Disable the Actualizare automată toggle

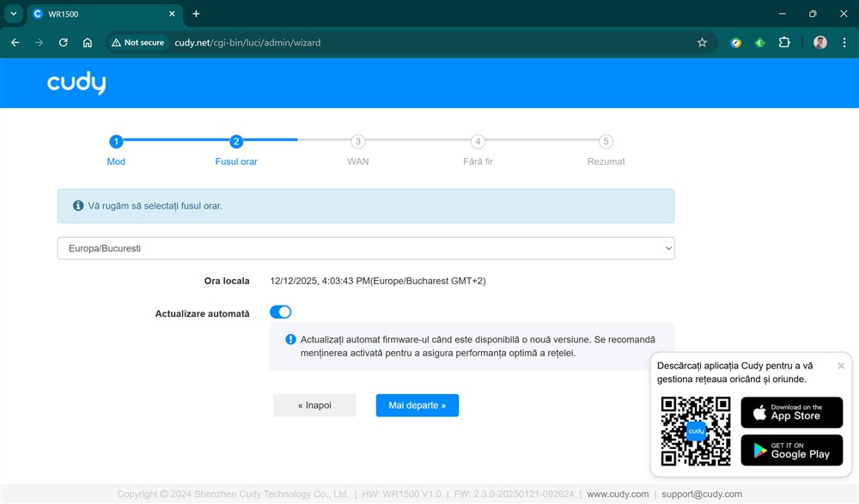[x=280, y=312]
